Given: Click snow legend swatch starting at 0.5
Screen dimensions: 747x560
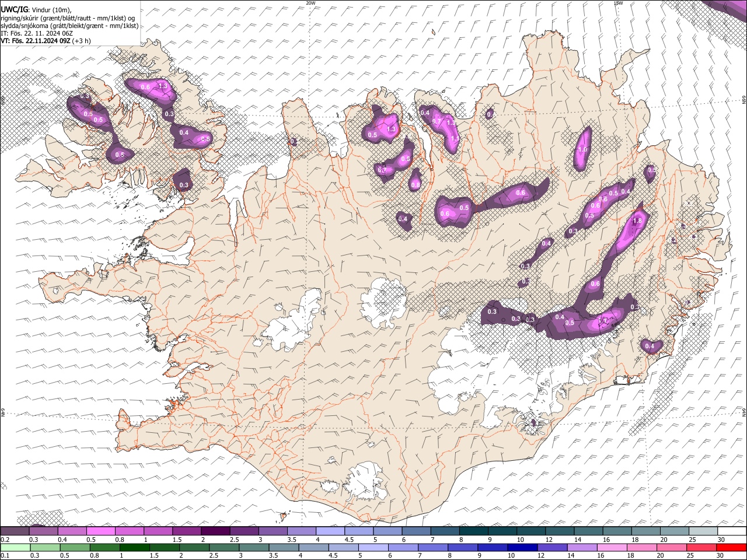Looking at the screenshot, I should (x=100, y=531).
